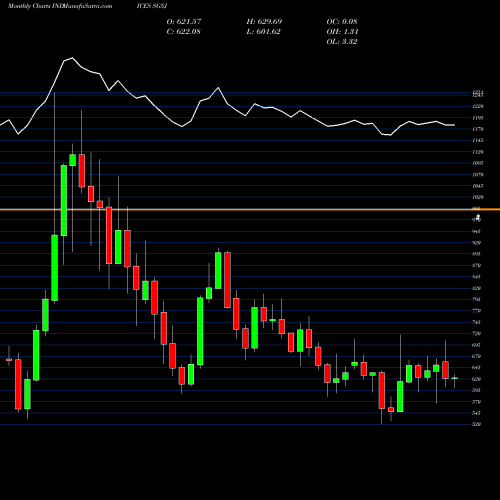The width and height of the screenshot is (500, 500).
Task: Click the '745' price axis label
Action: pyautogui.click(x=477, y=322)
